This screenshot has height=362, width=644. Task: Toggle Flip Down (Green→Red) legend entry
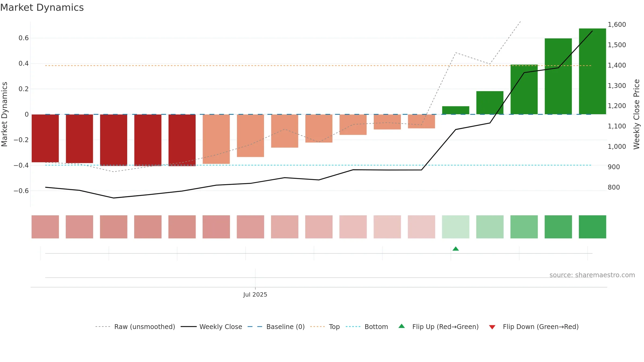(533, 327)
